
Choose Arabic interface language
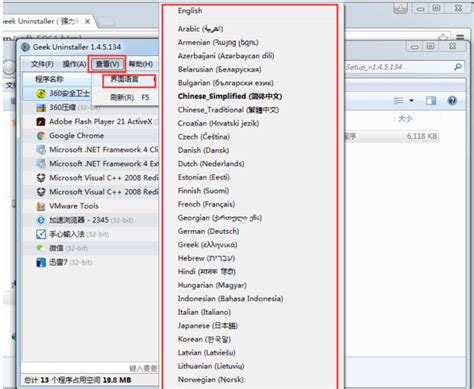coord(200,29)
